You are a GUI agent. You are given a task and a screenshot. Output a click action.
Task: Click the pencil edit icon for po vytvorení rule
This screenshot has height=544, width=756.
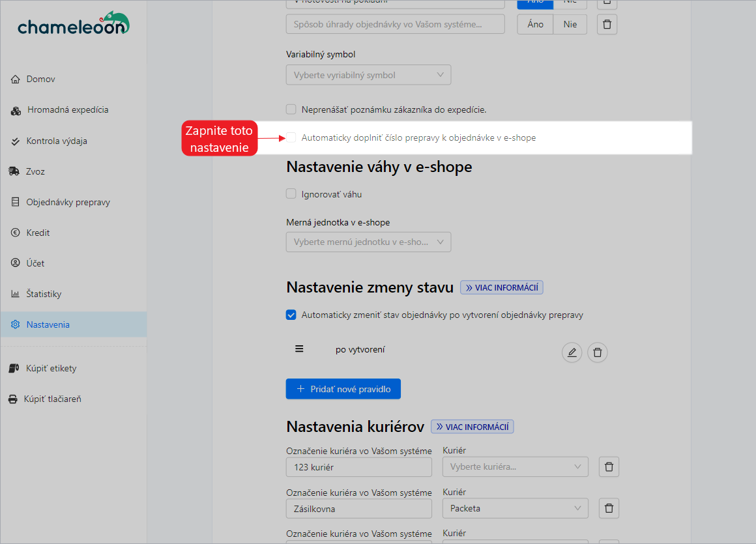(x=572, y=353)
